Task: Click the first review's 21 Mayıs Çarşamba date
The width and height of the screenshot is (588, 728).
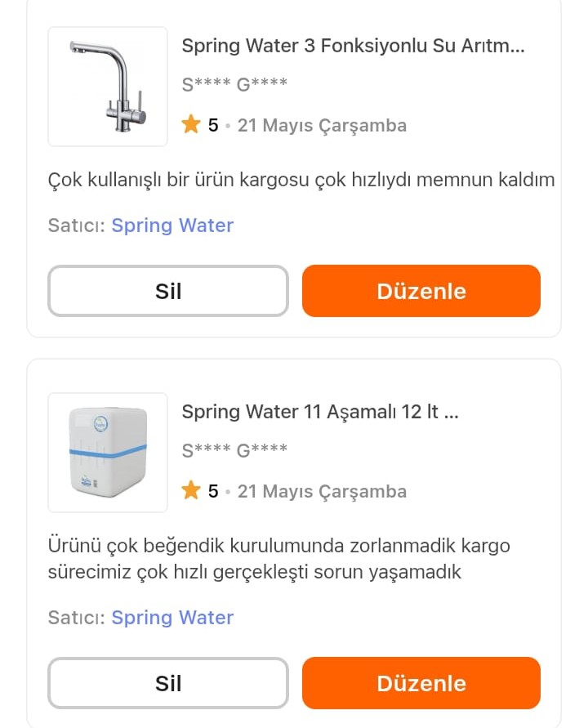Action: click(322, 126)
